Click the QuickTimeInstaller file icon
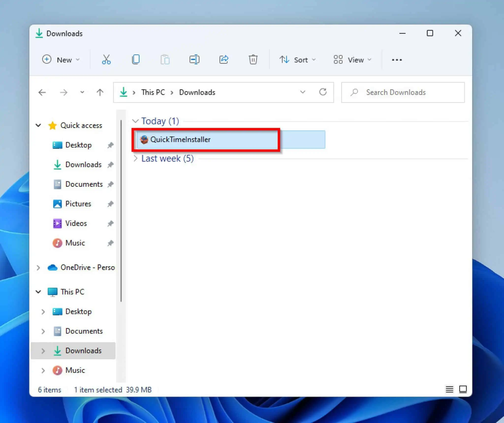Screen dimensions: 504x423 [x=144, y=139]
